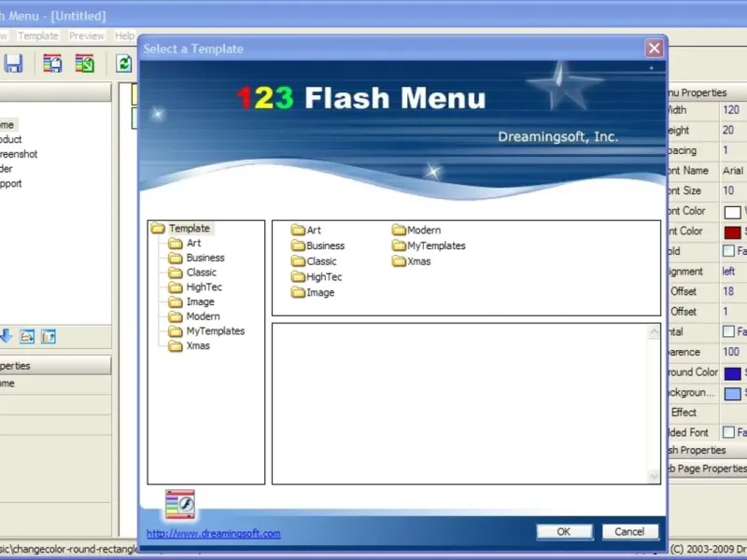
Task: Click the Font Size value 10
Action: [728, 190]
